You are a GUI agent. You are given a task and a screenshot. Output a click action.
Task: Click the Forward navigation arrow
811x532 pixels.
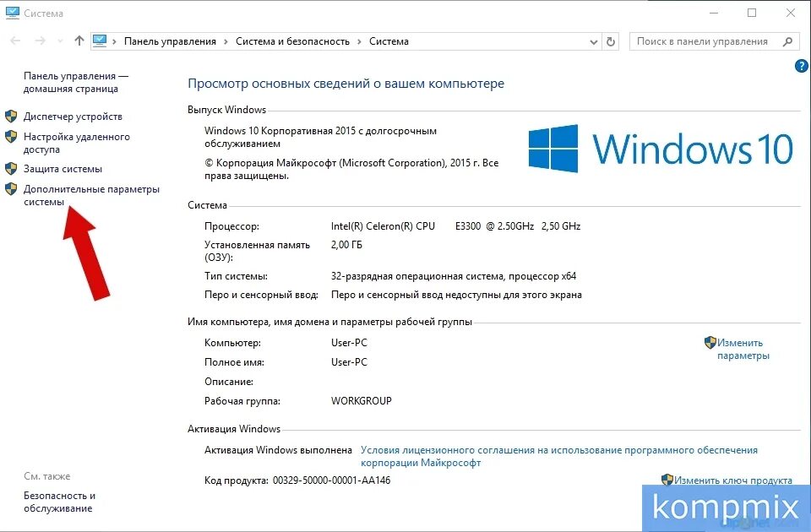(x=41, y=41)
